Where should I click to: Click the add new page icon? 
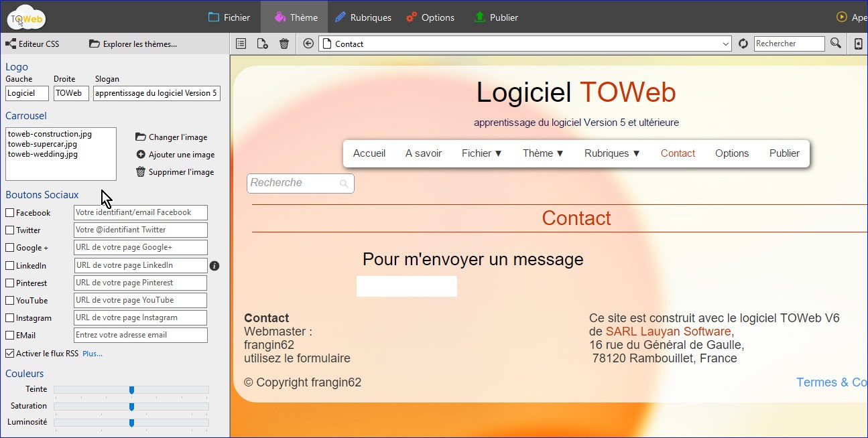tap(263, 44)
